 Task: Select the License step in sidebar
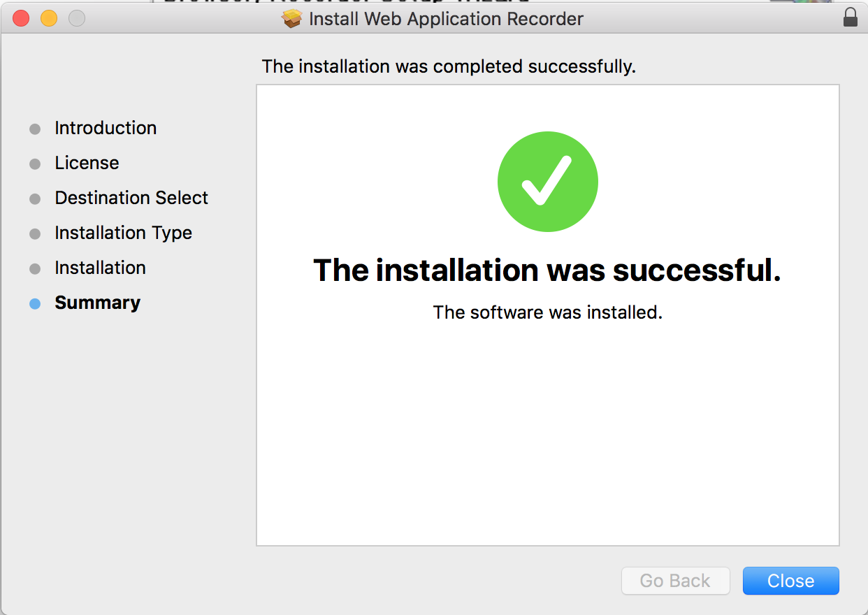[x=87, y=163]
